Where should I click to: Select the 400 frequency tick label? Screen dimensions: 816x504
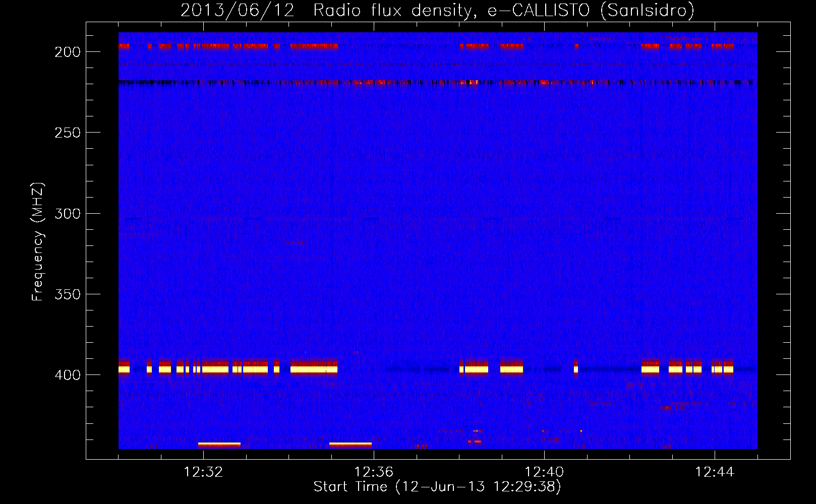[68, 375]
